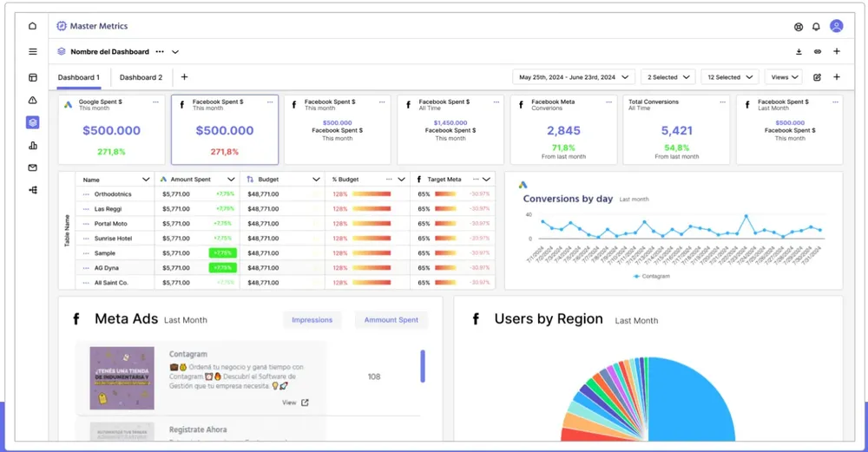Expand the Name column dropdown

(x=146, y=180)
